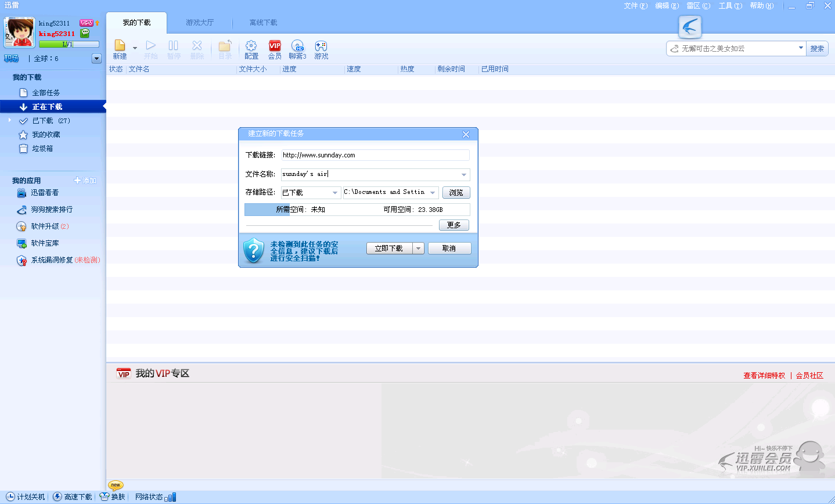The image size is (835, 504).
Task: Open the Member Community (会员社区) link
Action: click(x=809, y=376)
